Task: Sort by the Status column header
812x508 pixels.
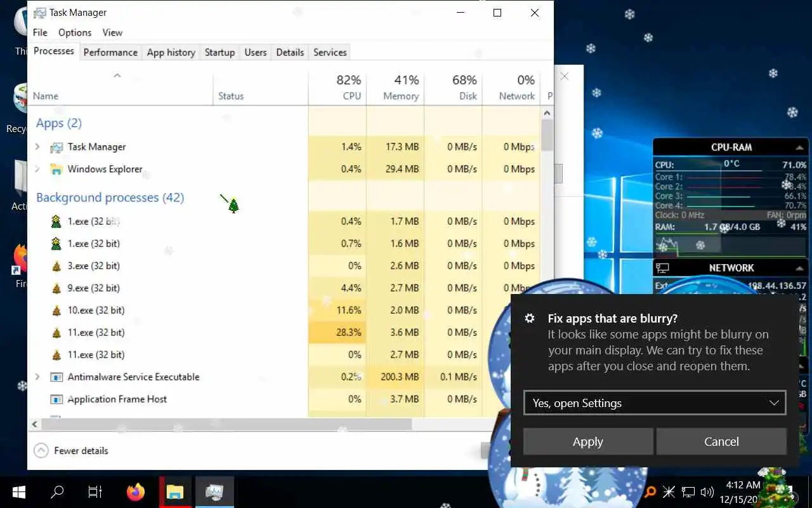Action: (261, 88)
